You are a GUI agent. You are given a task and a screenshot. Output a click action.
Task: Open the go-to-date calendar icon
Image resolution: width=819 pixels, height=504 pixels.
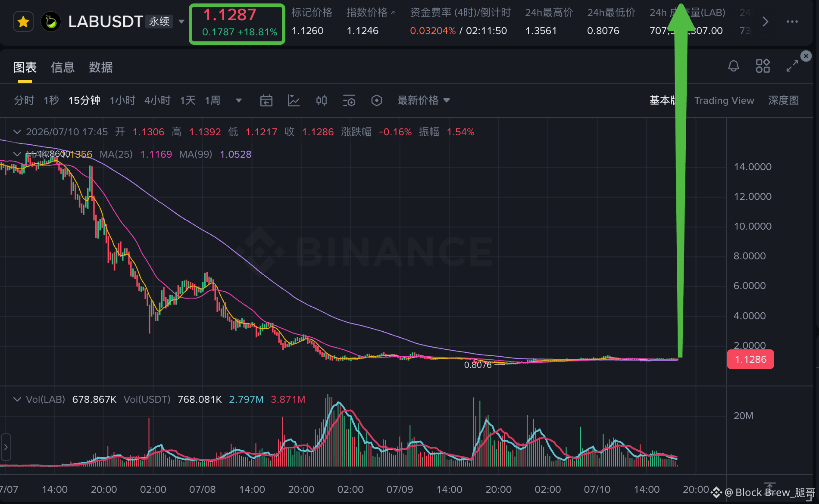click(266, 100)
